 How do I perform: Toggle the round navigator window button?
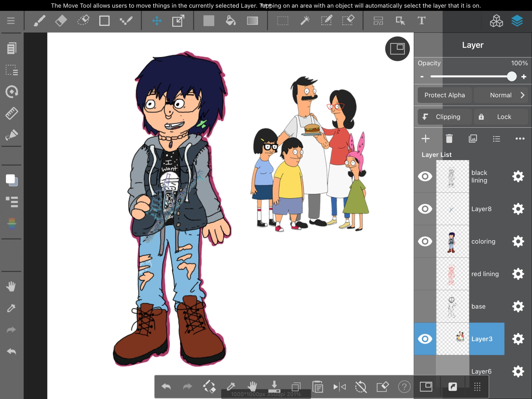coord(397,49)
